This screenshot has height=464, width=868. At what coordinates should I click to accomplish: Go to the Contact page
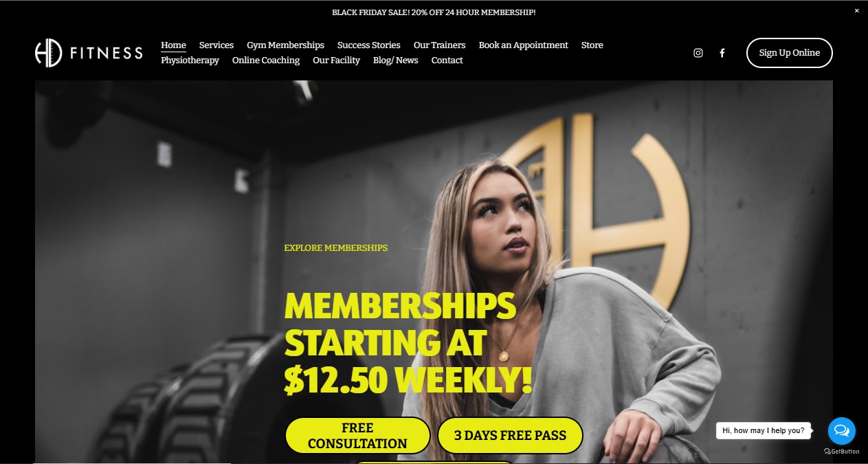447,60
